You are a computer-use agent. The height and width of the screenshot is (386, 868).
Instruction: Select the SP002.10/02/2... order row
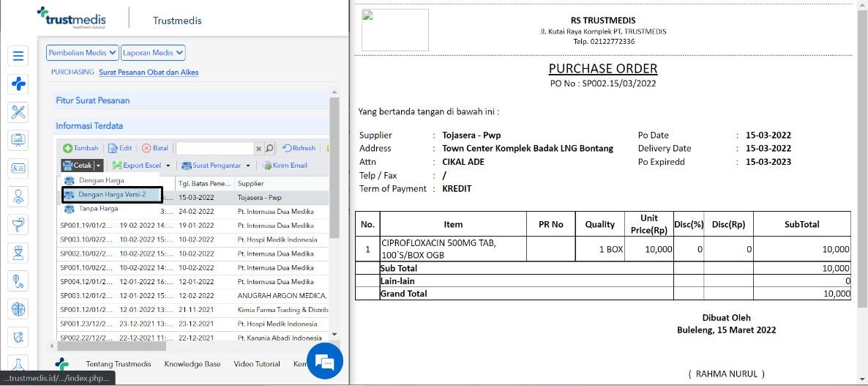pyautogui.click(x=192, y=253)
